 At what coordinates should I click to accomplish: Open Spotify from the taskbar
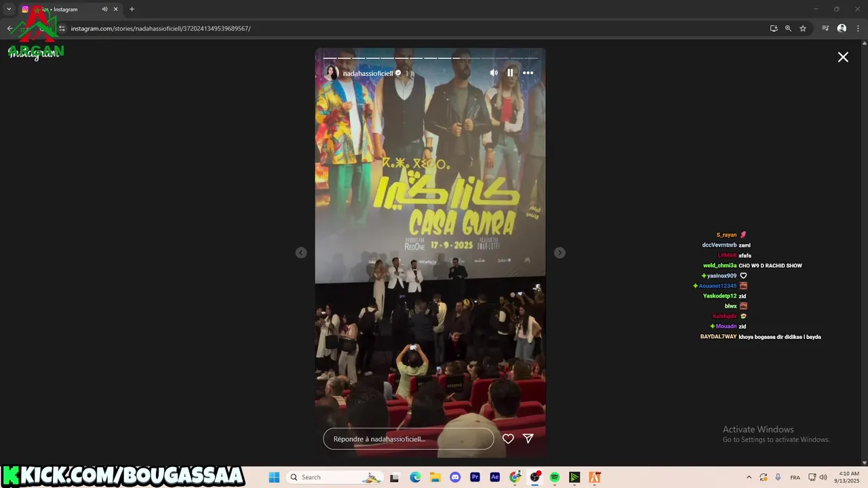(x=555, y=477)
